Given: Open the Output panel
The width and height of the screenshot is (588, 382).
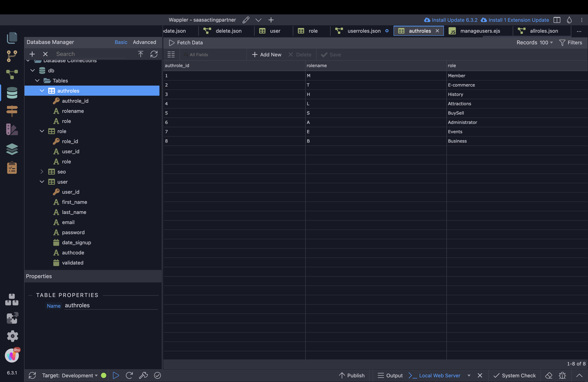Looking at the screenshot, I should [x=390, y=375].
